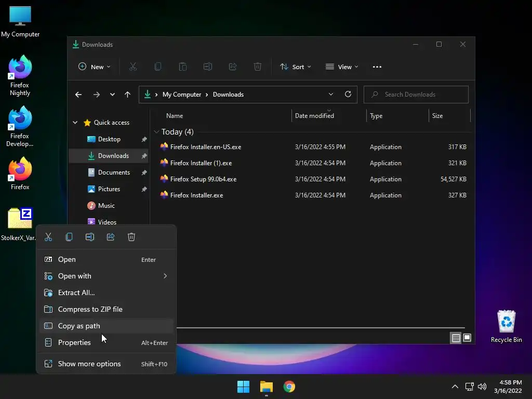
Task: Select Firefox Developer desktop shortcut
Action: [20, 127]
